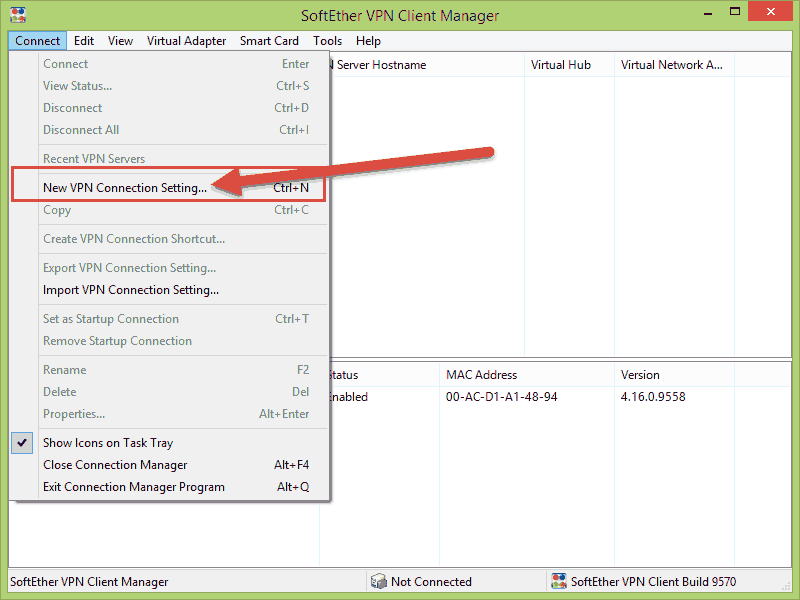Click Set as Startup Connection entry

point(168,319)
